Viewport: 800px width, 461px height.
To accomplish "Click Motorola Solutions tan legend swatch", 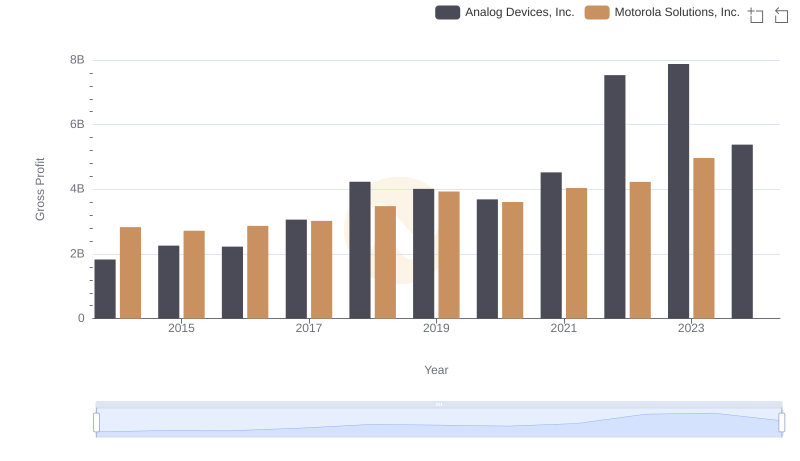I will click(x=597, y=12).
